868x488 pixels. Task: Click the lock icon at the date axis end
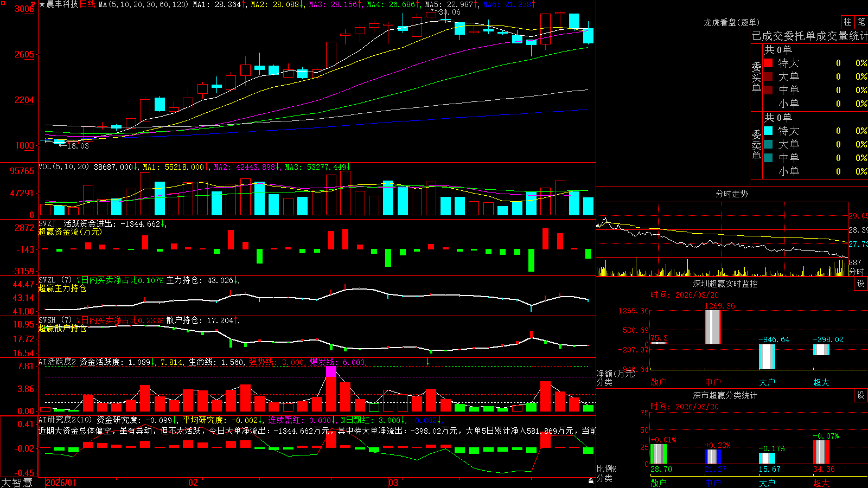(x=591, y=481)
